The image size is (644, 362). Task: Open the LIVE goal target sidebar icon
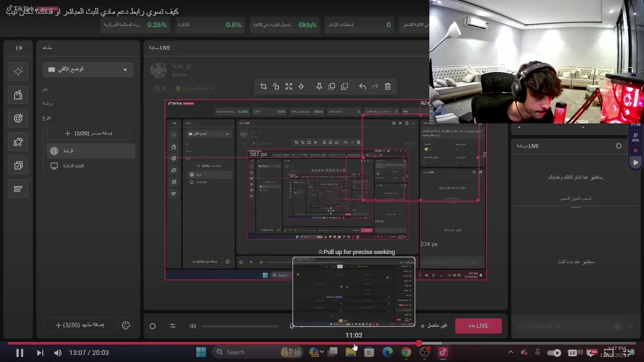(18, 118)
